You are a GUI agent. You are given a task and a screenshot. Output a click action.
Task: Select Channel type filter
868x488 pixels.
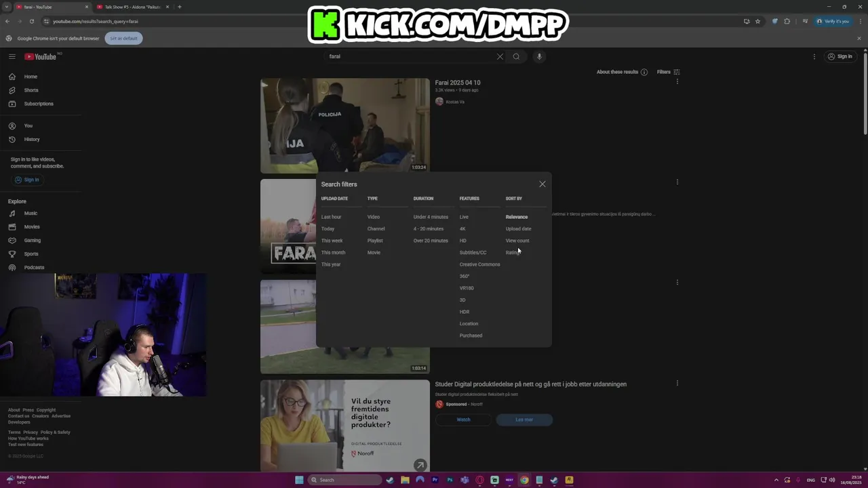pos(376,229)
